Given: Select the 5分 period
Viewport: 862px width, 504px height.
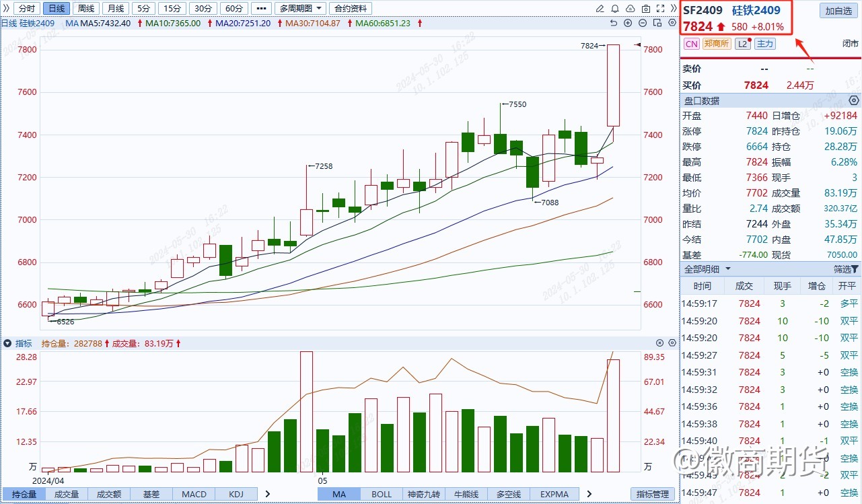Looking at the screenshot, I should (143, 9).
